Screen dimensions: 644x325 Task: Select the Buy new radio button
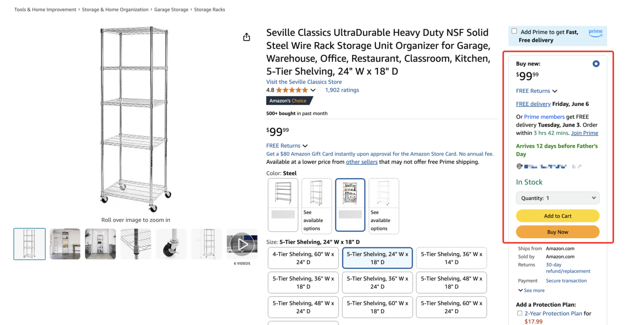click(x=596, y=63)
